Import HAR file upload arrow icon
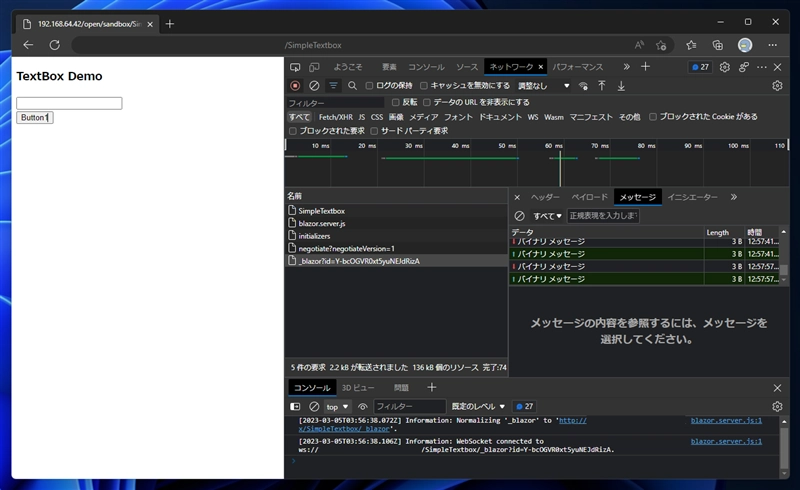 [602, 86]
